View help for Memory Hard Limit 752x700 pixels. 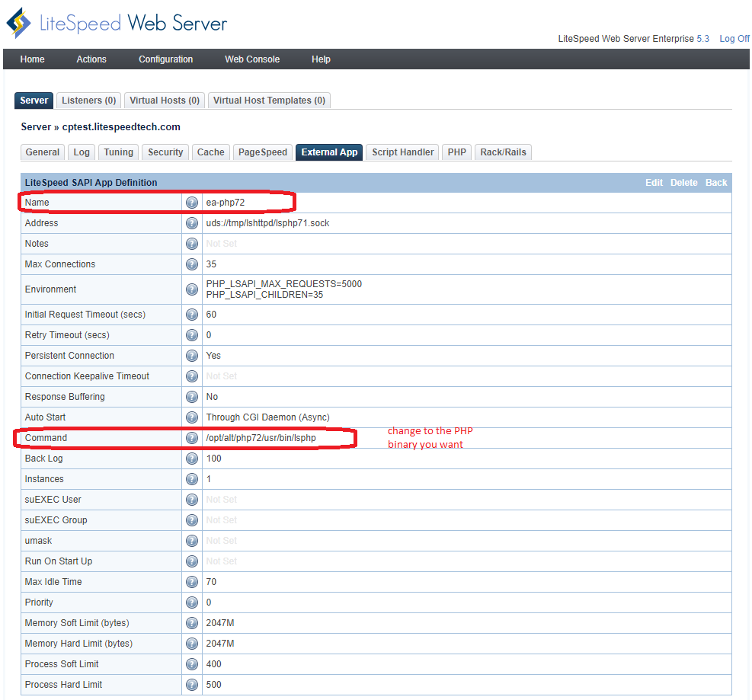(192, 644)
